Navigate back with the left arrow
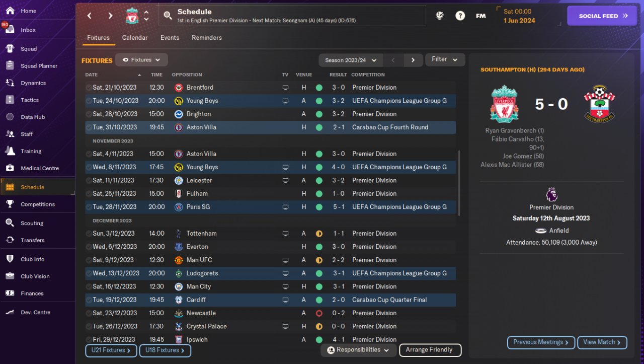 (90, 16)
